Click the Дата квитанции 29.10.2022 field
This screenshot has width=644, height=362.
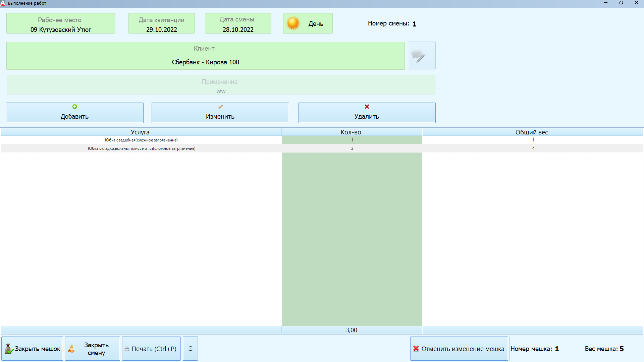(x=162, y=23)
